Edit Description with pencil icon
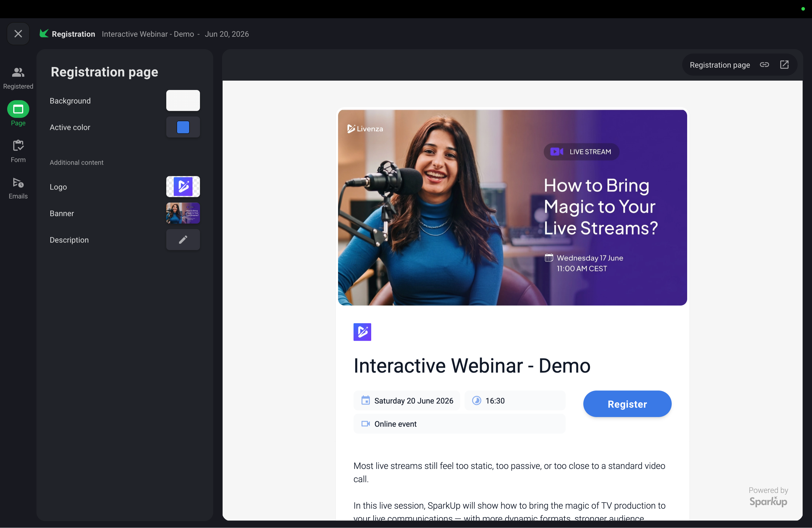 click(x=183, y=240)
